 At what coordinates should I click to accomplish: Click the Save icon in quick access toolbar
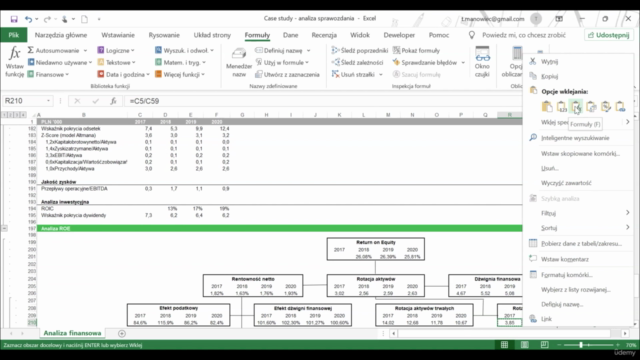[14, 19]
